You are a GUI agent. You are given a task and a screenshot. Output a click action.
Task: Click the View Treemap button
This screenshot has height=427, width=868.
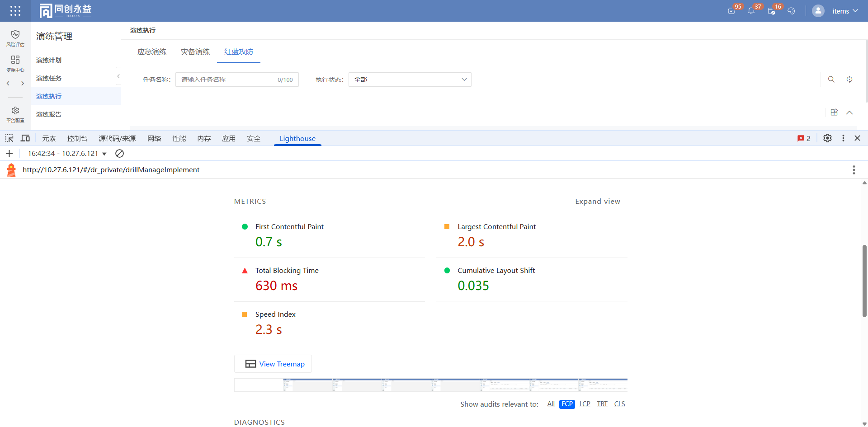click(x=273, y=364)
